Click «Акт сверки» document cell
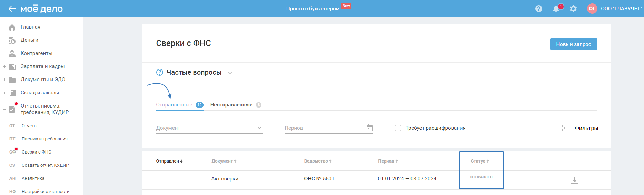The width and height of the screenshot is (644, 195). coord(225,179)
